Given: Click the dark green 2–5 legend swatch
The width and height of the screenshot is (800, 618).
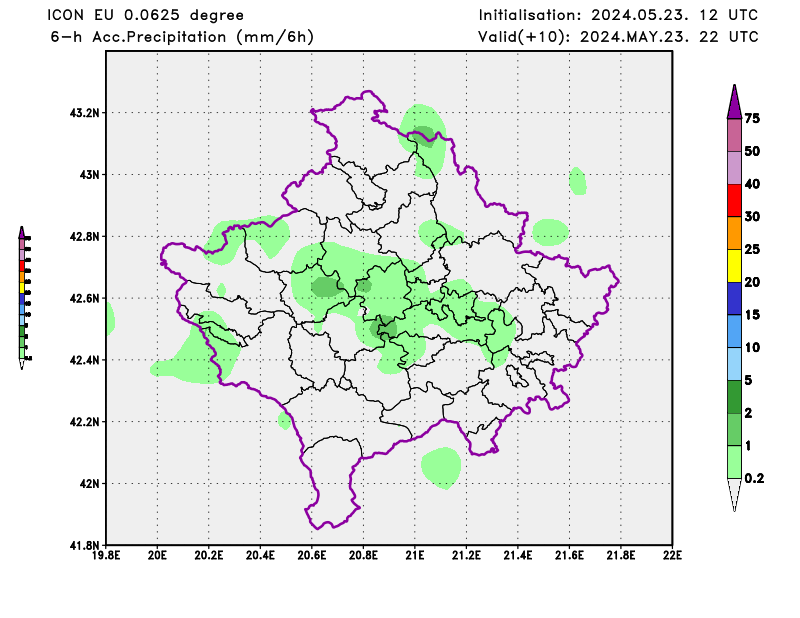Looking at the screenshot, I should 734,397.
